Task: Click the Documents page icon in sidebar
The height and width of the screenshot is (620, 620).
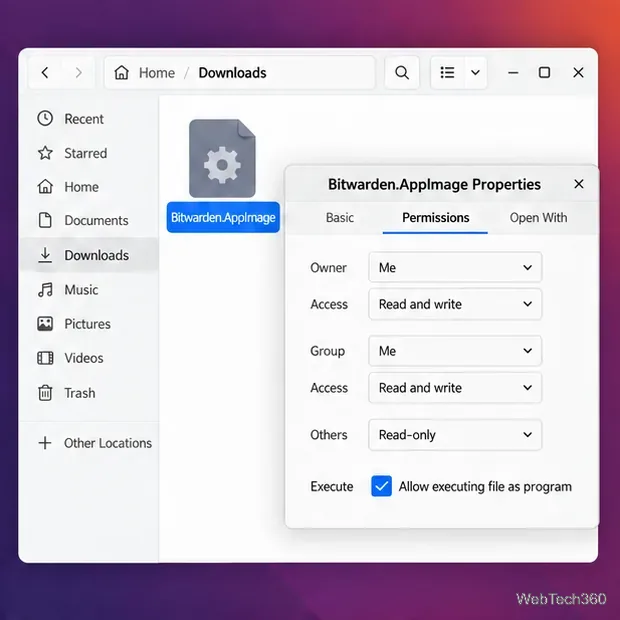Action: pos(45,220)
